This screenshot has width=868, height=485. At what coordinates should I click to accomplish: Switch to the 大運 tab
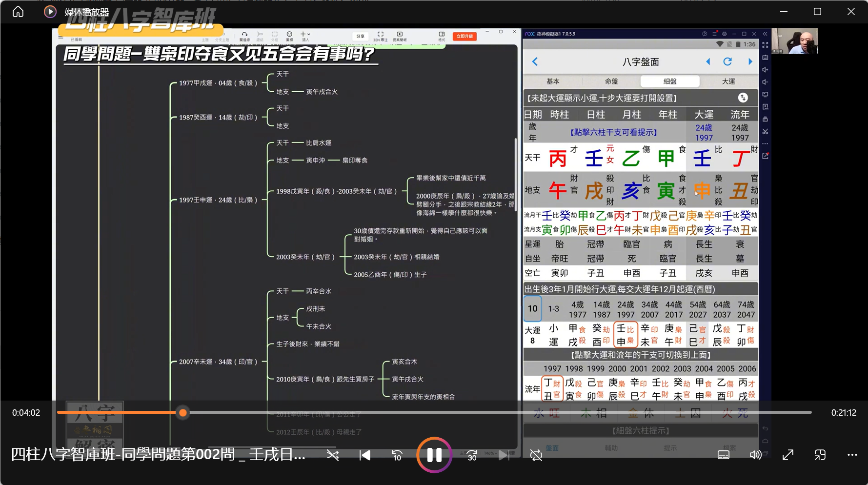728,81
